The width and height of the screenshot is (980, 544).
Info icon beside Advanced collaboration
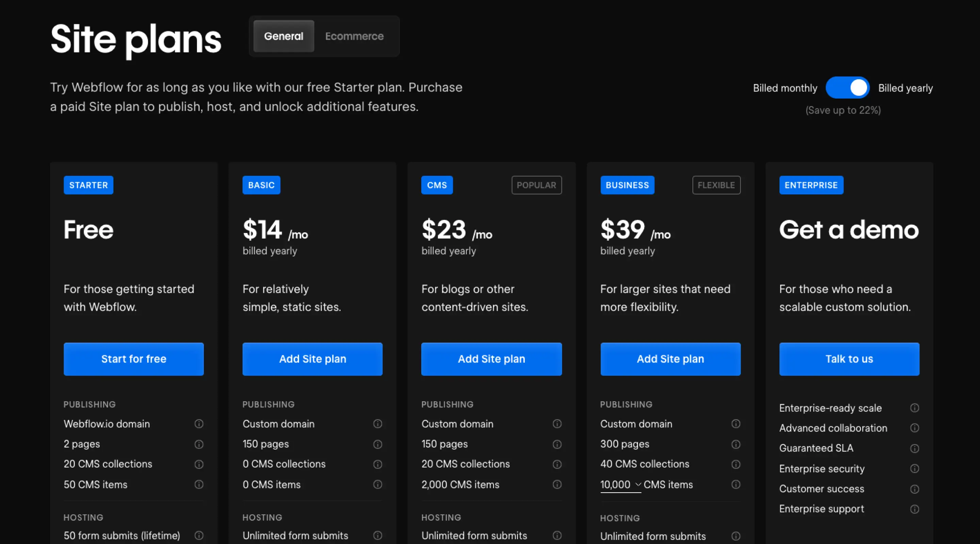(915, 428)
